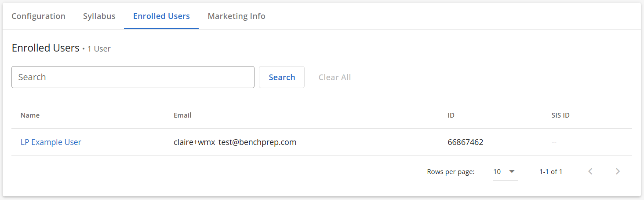Open the Marketing Info tab
Screen dimensions: 644x200
pos(236,16)
